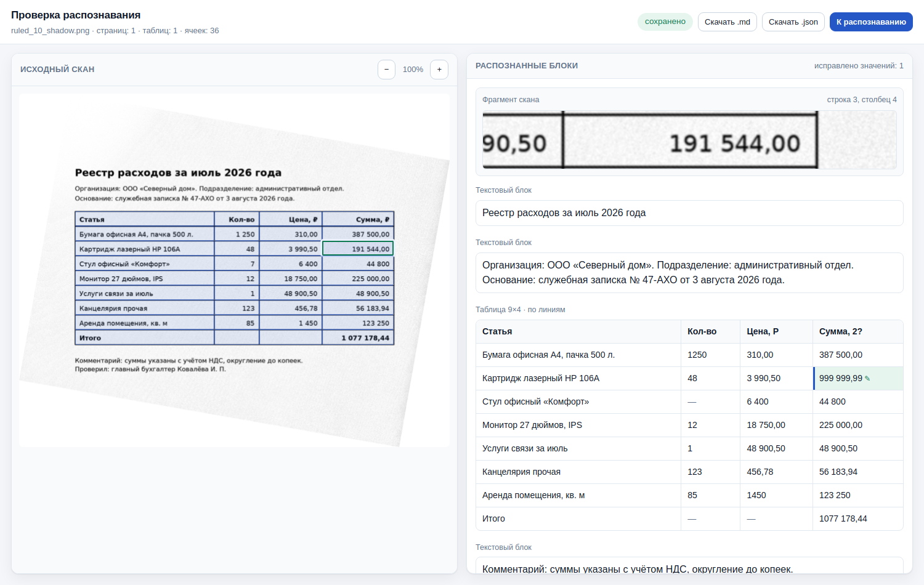
Task: Click the 100% zoom level value
Action: pyautogui.click(x=413, y=70)
